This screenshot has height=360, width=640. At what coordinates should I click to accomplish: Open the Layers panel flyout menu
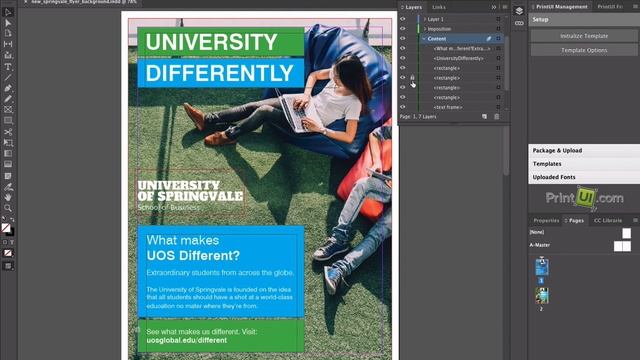(505, 7)
